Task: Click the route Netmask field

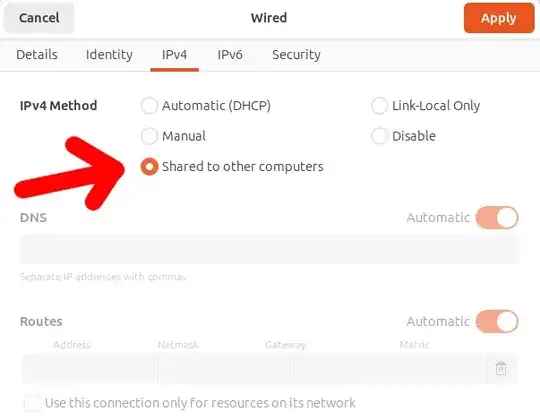Action: (226, 368)
